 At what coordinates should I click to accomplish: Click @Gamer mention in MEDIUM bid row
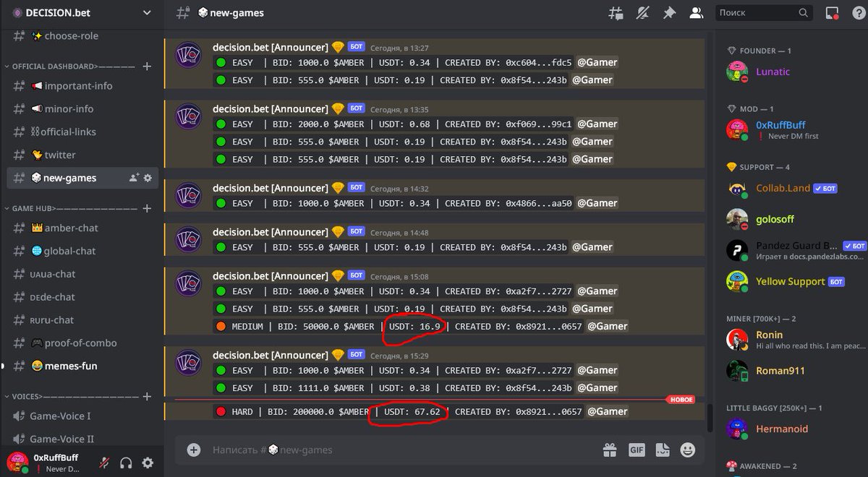(x=607, y=326)
